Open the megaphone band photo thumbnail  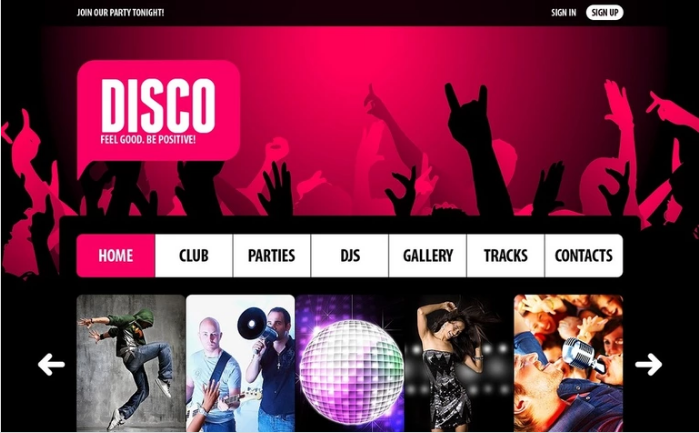(240, 363)
